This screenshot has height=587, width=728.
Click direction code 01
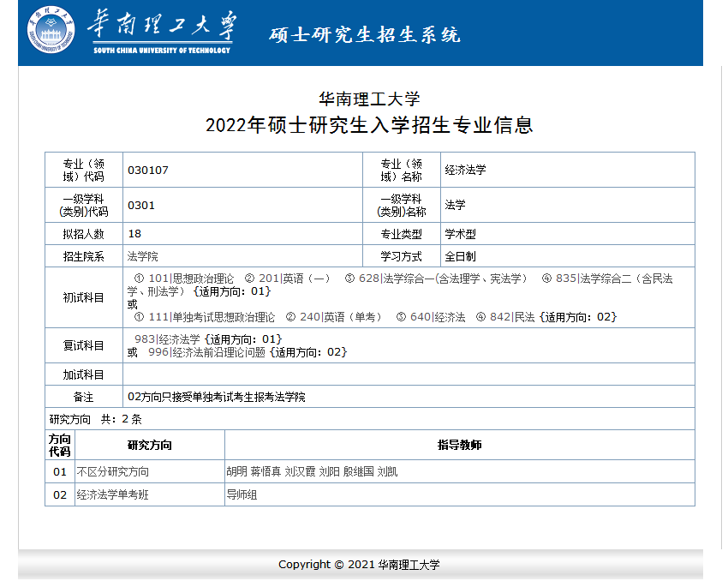60,472
